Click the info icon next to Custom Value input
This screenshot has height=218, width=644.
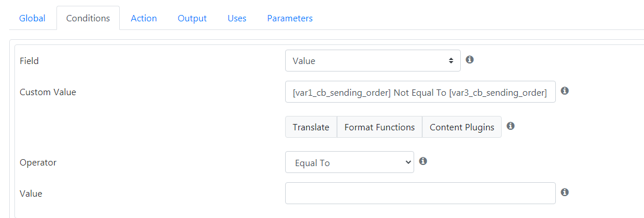click(565, 91)
